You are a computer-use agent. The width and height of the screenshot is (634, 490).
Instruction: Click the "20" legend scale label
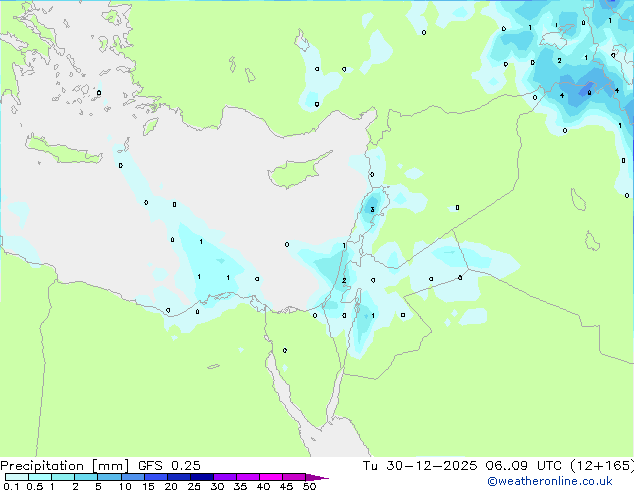click(x=171, y=486)
